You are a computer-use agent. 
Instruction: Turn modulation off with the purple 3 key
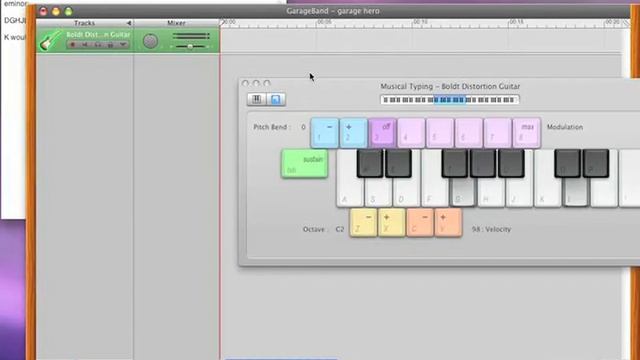click(x=382, y=133)
